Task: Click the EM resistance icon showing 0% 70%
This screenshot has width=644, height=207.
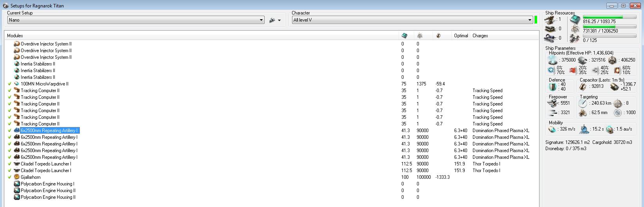Action: 551,70
